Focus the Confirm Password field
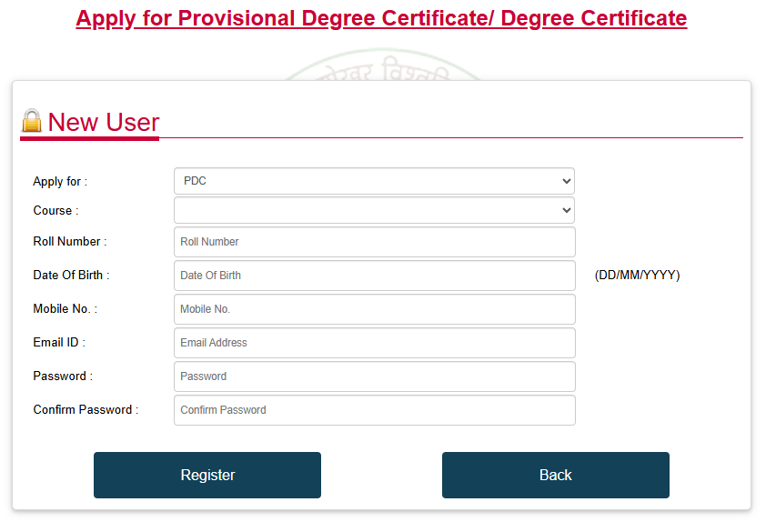This screenshot has height=532, width=766. 373,410
